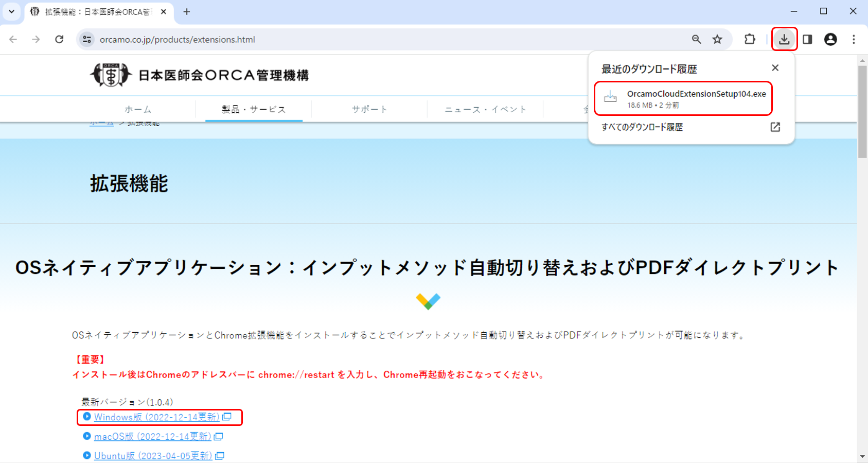Download macOS版 (2022-12-14更新)
868x463 pixels.
coord(152,437)
